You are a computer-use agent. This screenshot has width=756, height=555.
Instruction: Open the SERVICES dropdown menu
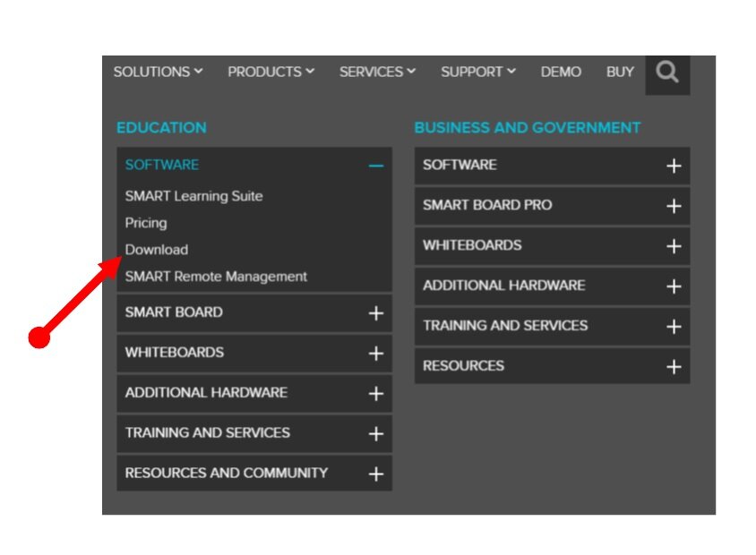coord(377,73)
